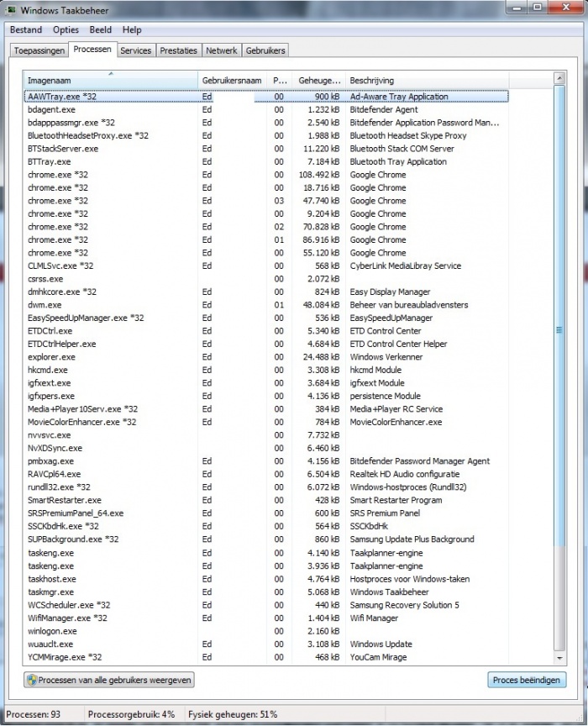Image resolution: width=588 pixels, height=726 pixels.
Task: Select SRSPremiumPanel_64.exe process
Action: [x=265, y=513]
